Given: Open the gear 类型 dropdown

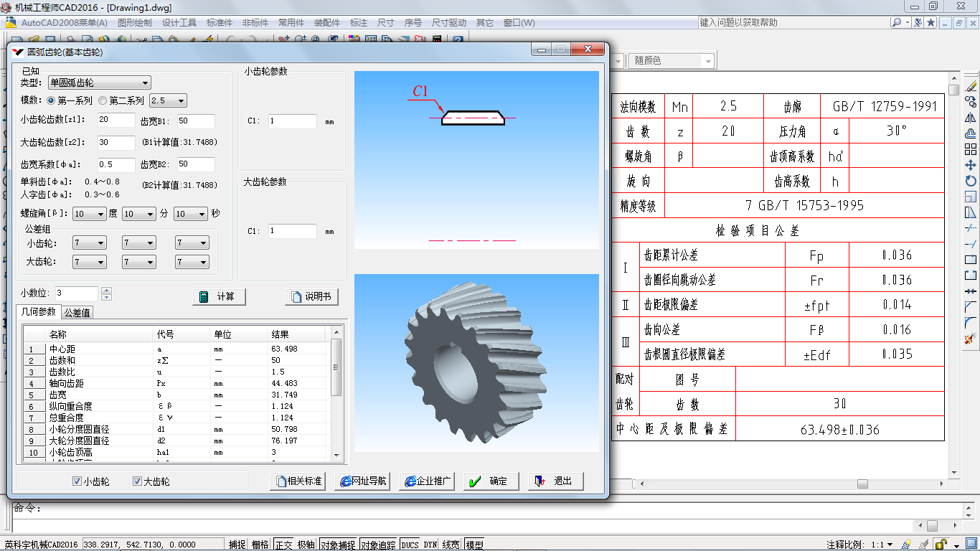Looking at the screenshot, I should [99, 83].
